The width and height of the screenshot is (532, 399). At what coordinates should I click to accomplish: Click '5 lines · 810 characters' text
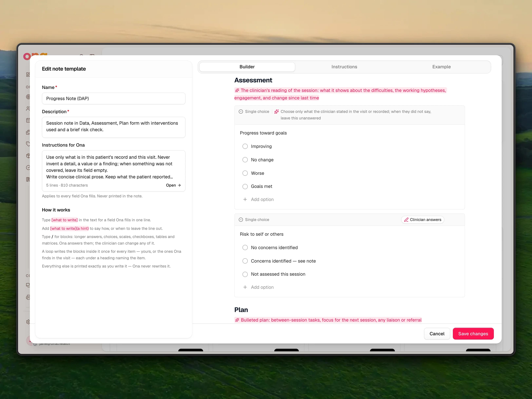pos(67,185)
